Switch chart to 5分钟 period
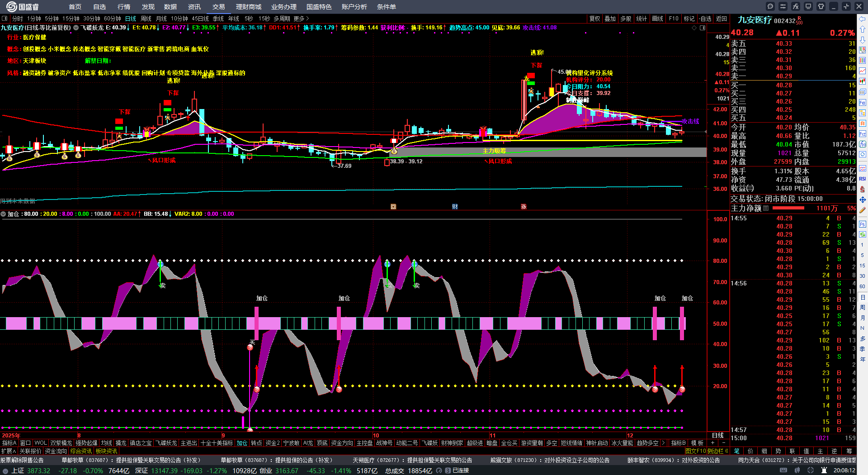Viewport: 868px width, 475px height. click(52, 19)
